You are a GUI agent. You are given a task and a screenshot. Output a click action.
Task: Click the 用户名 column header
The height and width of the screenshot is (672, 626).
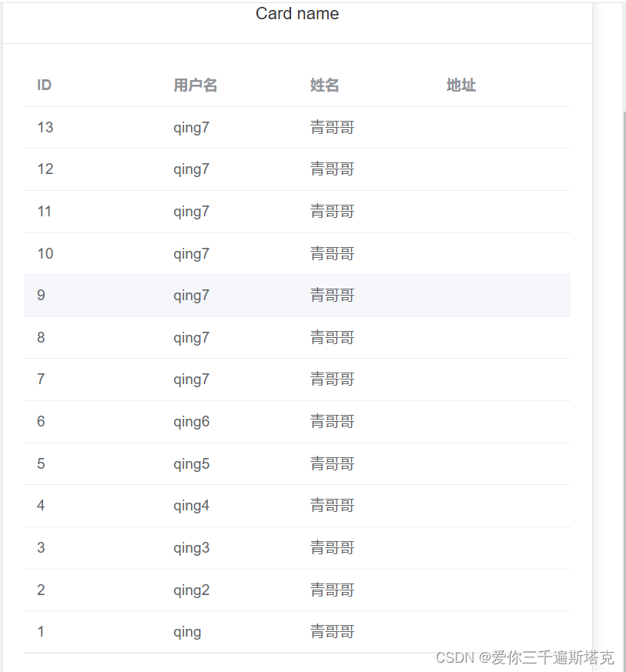(196, 85)
